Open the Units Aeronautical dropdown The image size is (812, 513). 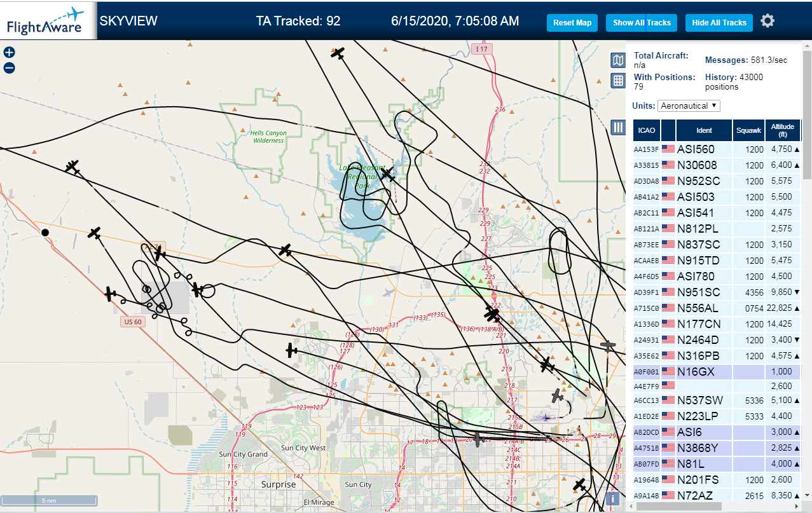689,106
